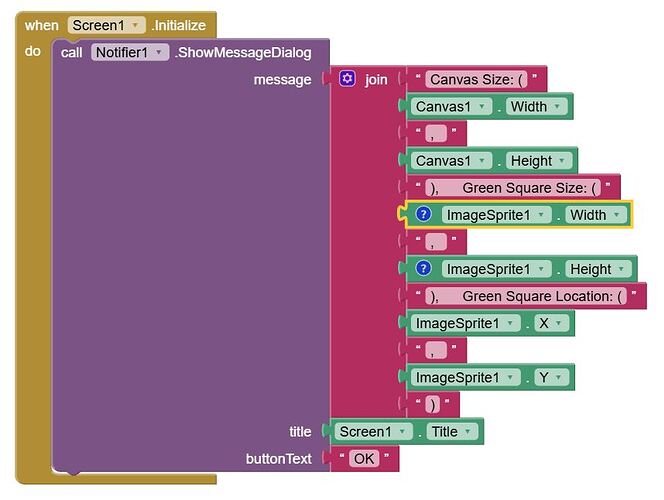664x500 pixels.
Task: Open the Title property dropdown of Screen1
Action: pos(452,432)
